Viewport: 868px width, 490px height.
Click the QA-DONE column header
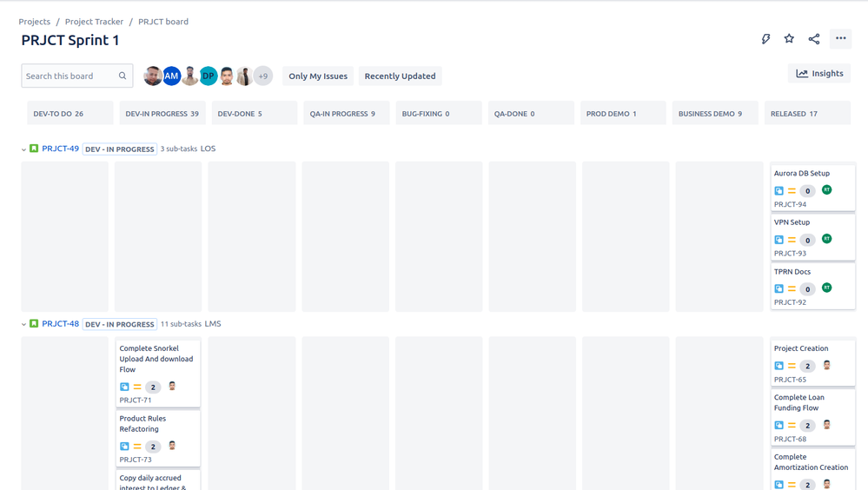pyautogui.click(x=531, y=113)
